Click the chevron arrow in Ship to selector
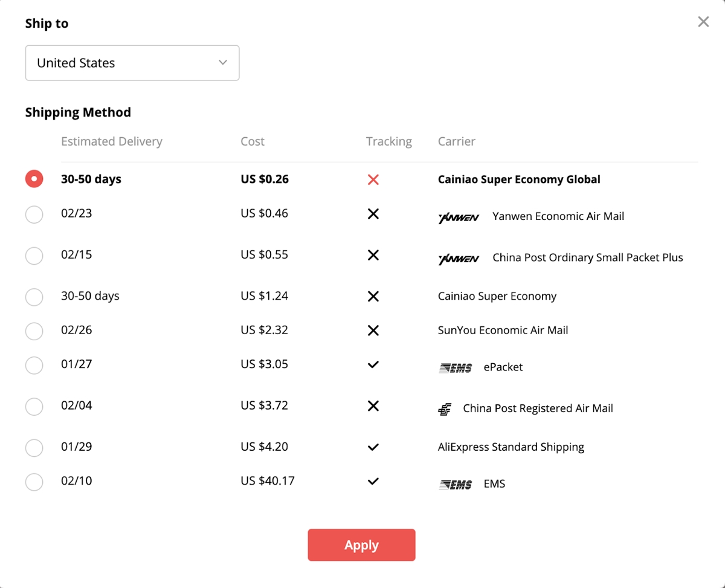Screen dimensions: 725x588 pos(223,63)
